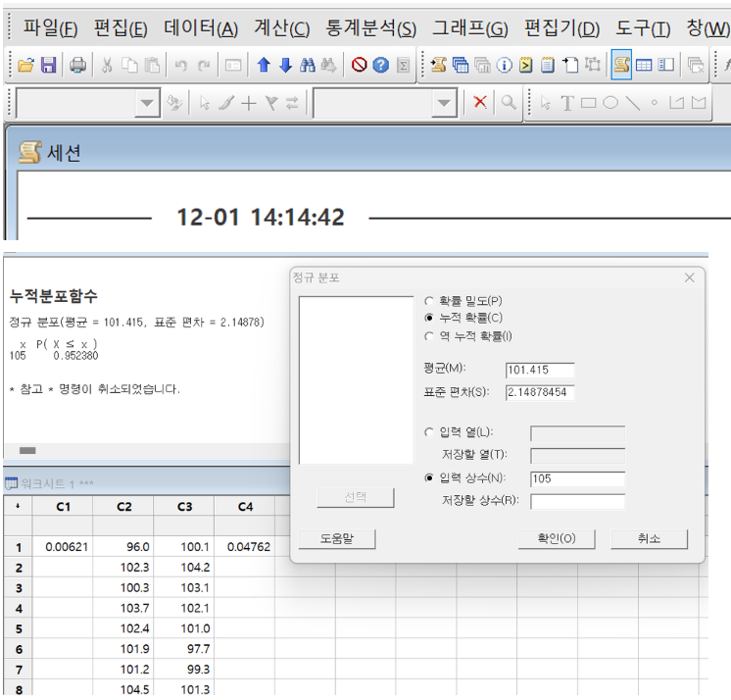Close the 정규 분포 dialog

point(690,278)
